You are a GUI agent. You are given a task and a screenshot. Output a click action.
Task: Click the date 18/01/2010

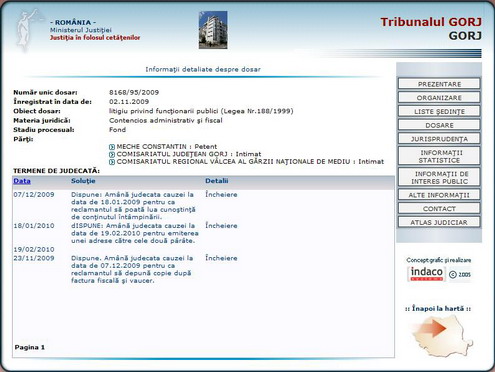(x=34, y=226)
